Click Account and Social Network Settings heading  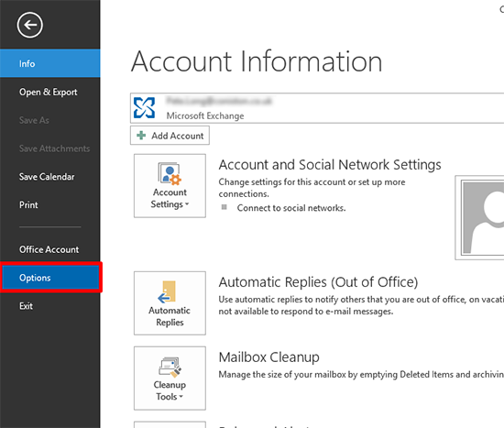[330, 165]
